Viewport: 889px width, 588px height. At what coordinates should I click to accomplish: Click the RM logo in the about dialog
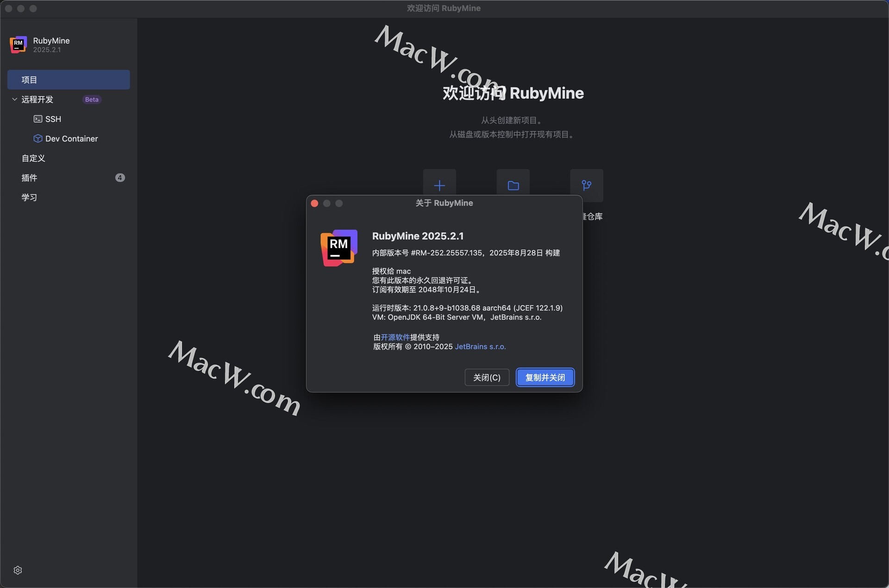coord(339,248)
